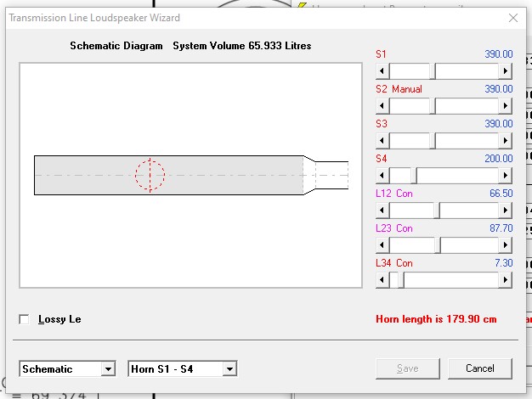The height and width of the screenshot is (399, 532).
Task: Click the S2 Manual slider right arrow
Action: click(x=505, y=106)
